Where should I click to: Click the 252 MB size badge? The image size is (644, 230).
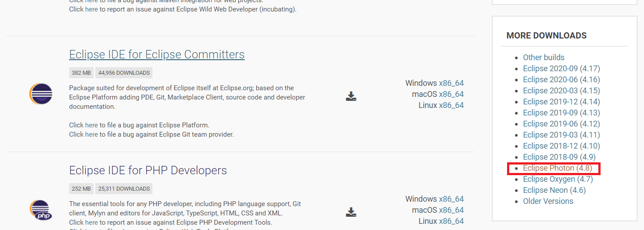pos(81,189)
